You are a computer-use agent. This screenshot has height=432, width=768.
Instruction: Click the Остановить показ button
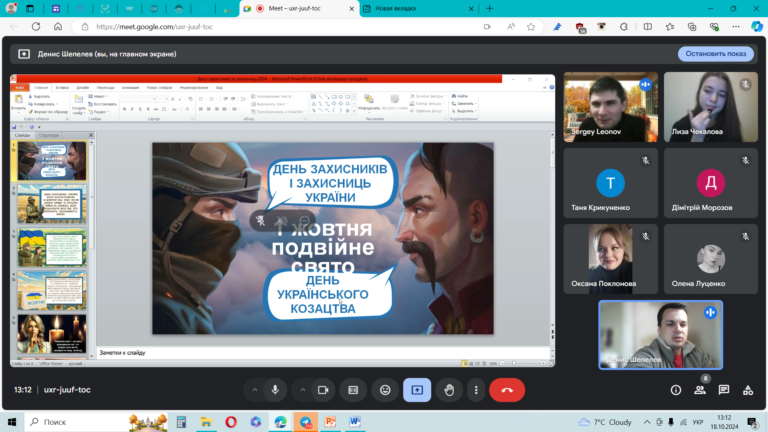click(716, 54)
